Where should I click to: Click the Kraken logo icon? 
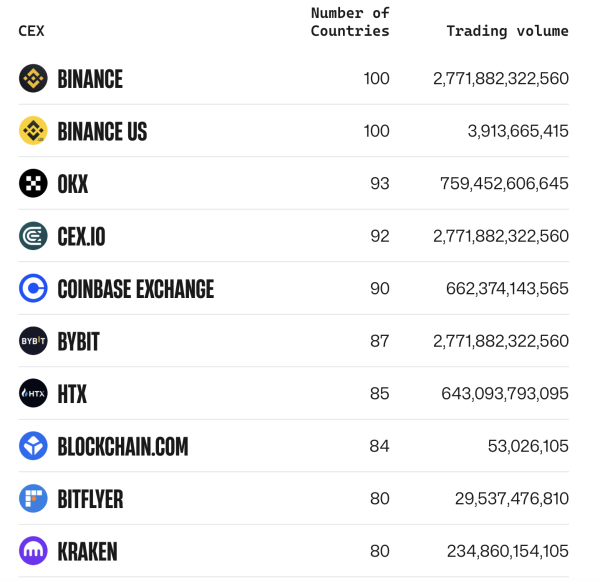[x=33, y=551]
